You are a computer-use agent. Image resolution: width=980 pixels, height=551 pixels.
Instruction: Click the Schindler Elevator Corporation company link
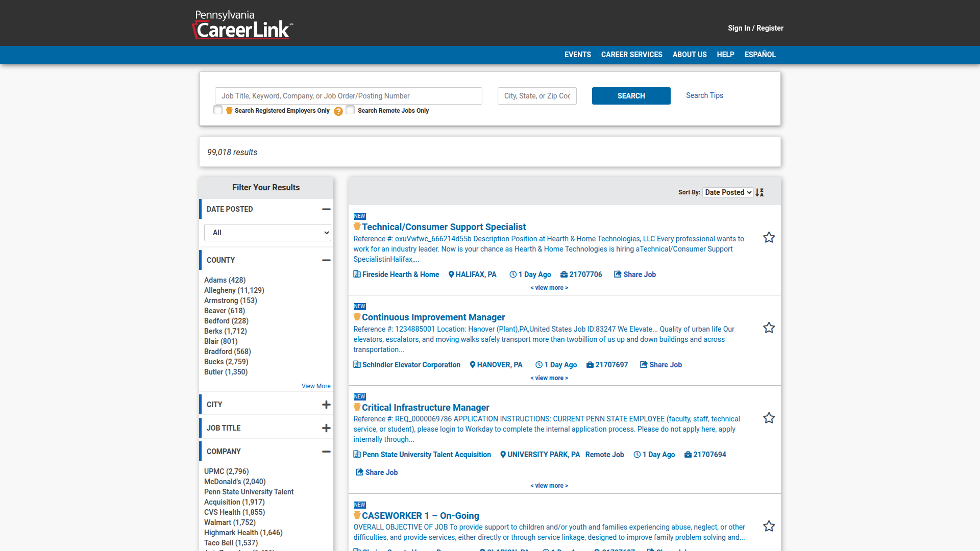[411, 365]
